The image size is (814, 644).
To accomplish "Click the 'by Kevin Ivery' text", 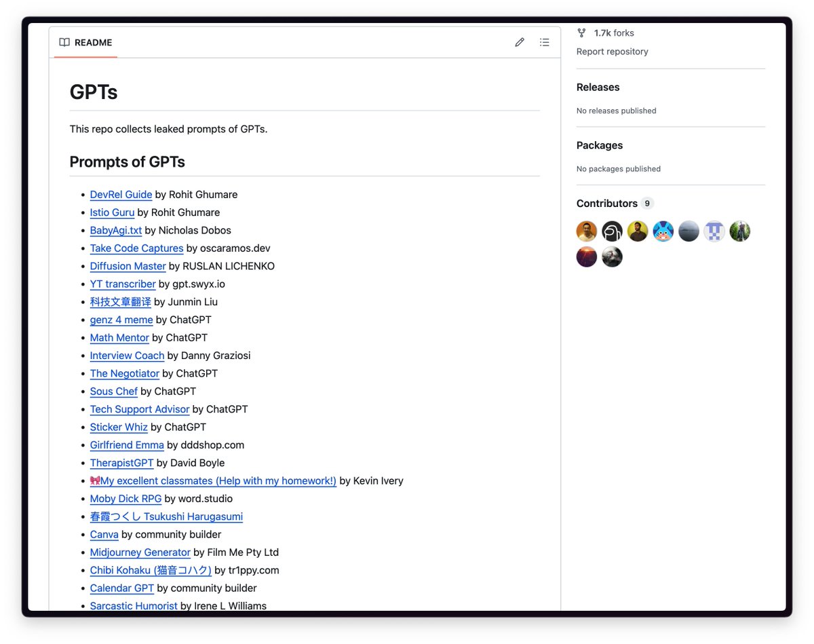I will pyautogui.click(x=371, y=481).
